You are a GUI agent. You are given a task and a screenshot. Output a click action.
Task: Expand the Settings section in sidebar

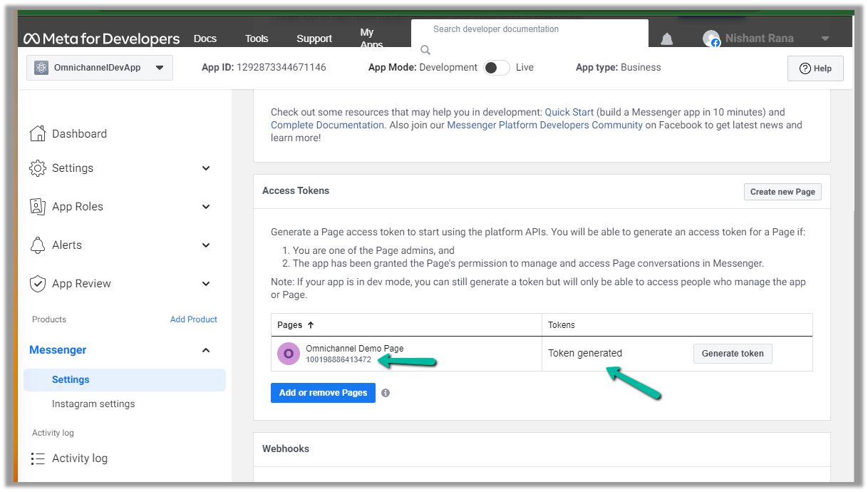point(206,168)
